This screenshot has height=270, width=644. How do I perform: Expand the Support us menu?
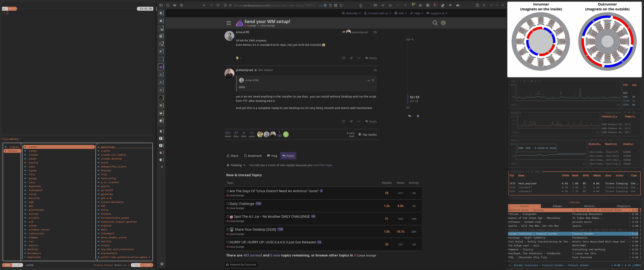click(437, 13)
